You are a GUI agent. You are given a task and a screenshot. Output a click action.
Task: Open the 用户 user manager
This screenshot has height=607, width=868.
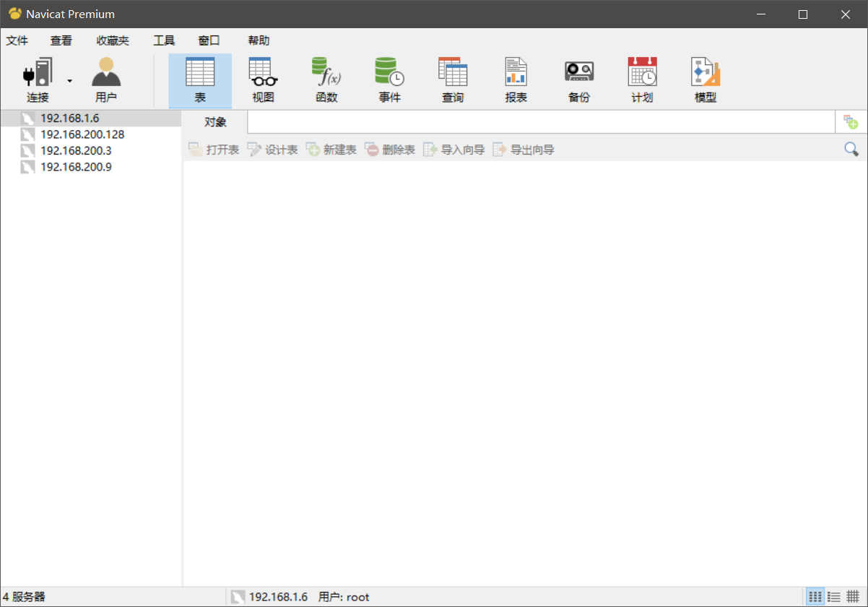105,80
